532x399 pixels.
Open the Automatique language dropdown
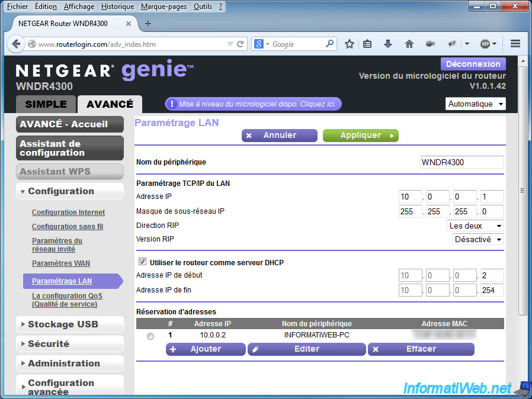[x=475, y=104]
